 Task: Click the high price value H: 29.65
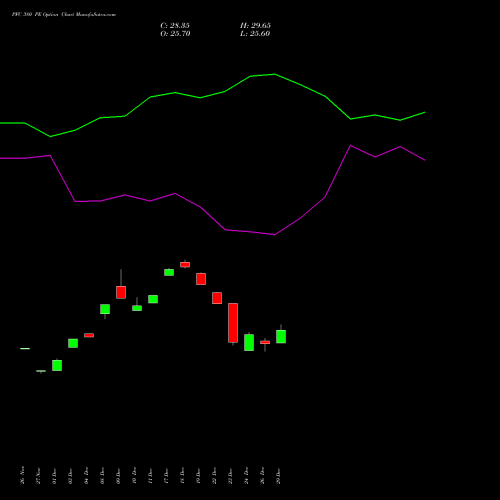coord(255,26)
